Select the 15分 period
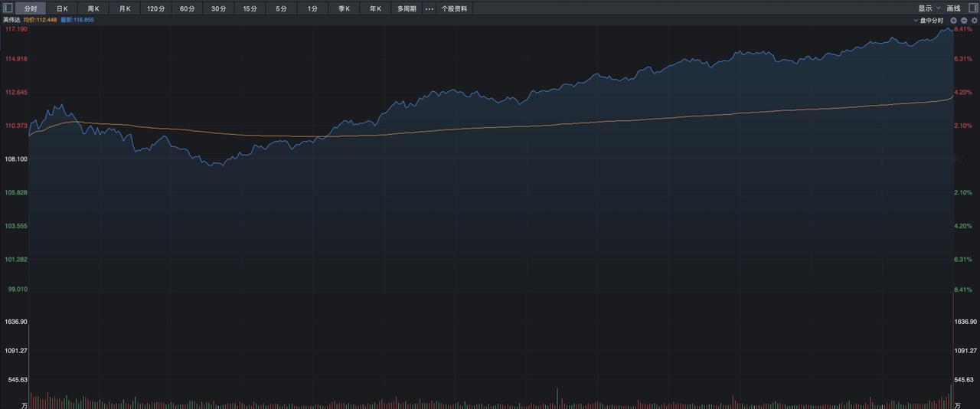The image size is (980, 409). click(250, 9)
